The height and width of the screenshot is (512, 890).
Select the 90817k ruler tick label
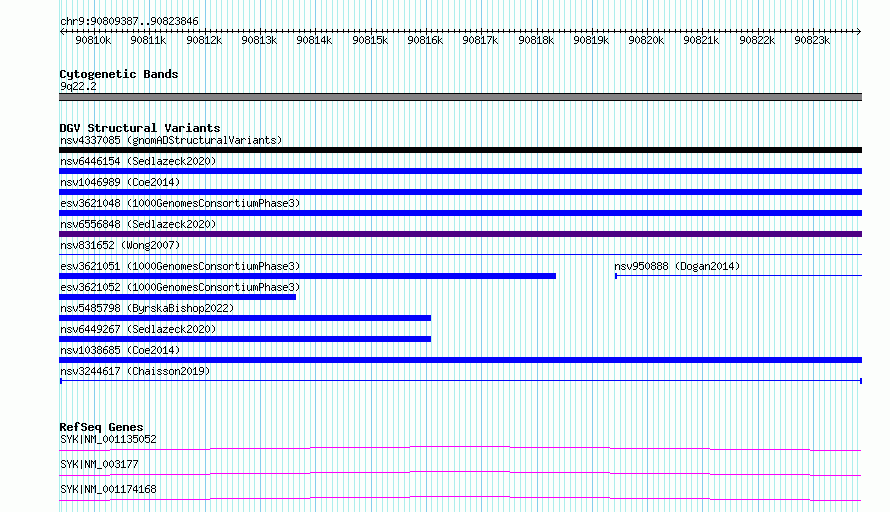480,40
